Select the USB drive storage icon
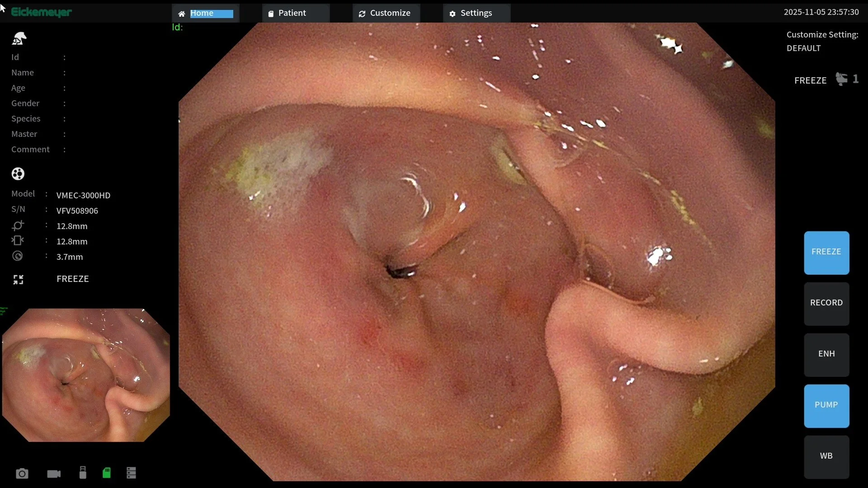 (x=83, y=473)
